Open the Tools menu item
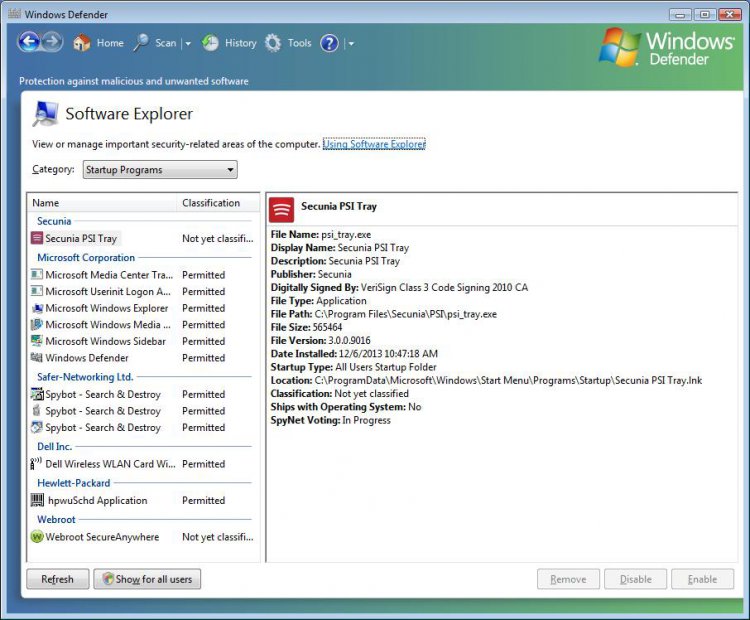The height and width of the screenshot is (620, 750). pos(299,43)
